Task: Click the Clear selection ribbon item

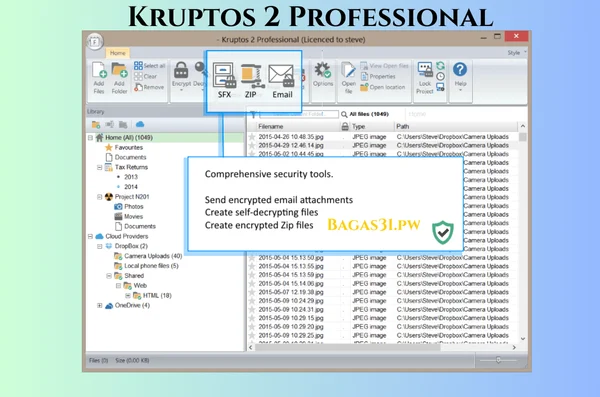Action: (145, 77)
